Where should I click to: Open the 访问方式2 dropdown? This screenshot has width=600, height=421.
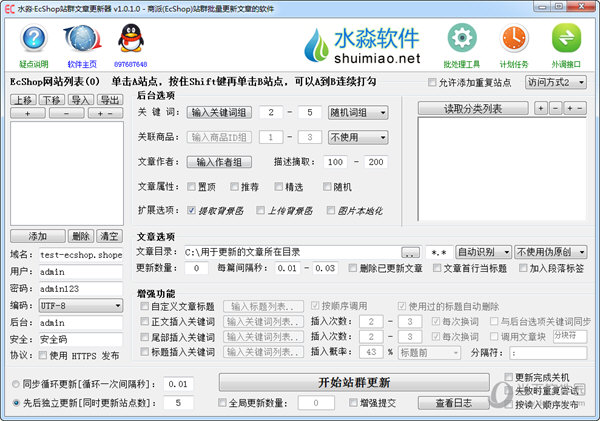click(556, 82)
